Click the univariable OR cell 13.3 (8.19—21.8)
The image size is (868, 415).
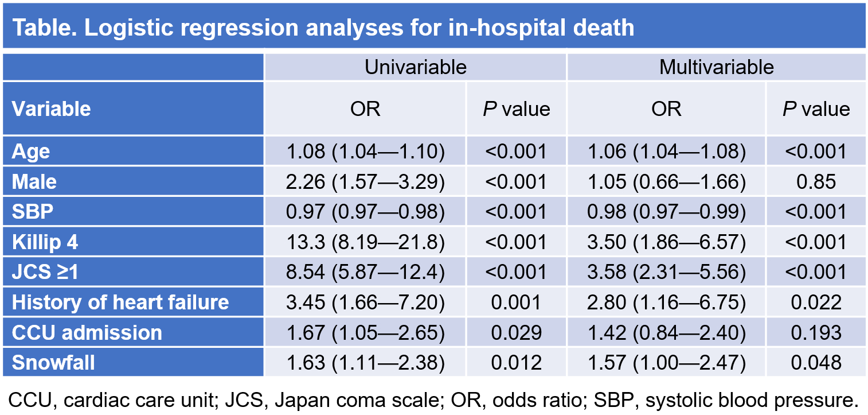(365, 242)
